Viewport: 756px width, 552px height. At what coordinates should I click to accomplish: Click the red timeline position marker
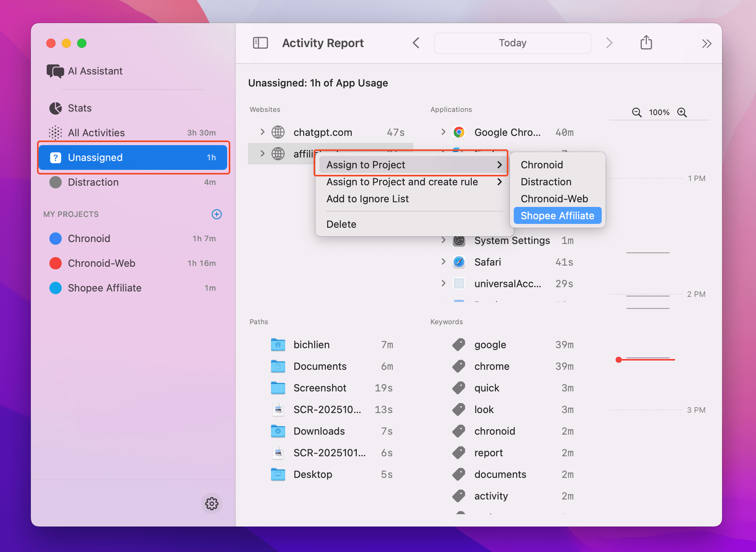619,360
